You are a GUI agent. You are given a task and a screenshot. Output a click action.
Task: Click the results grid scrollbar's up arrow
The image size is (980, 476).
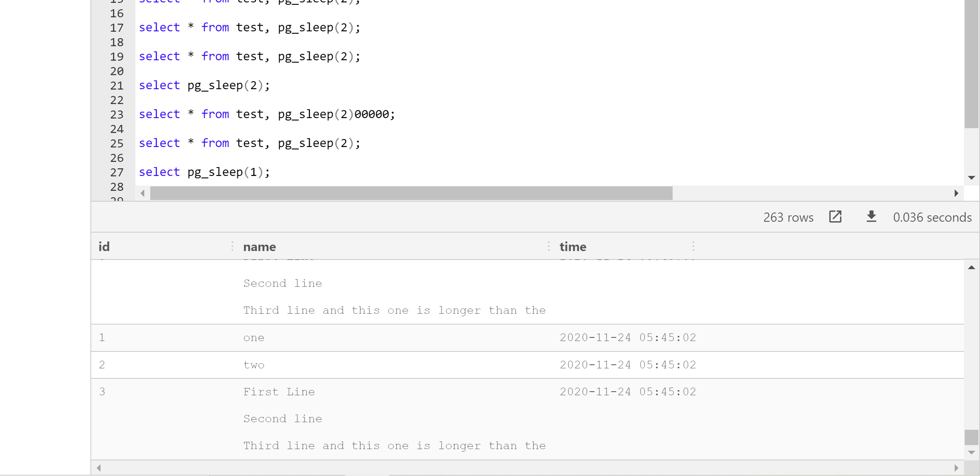click(x=971, y=268)
